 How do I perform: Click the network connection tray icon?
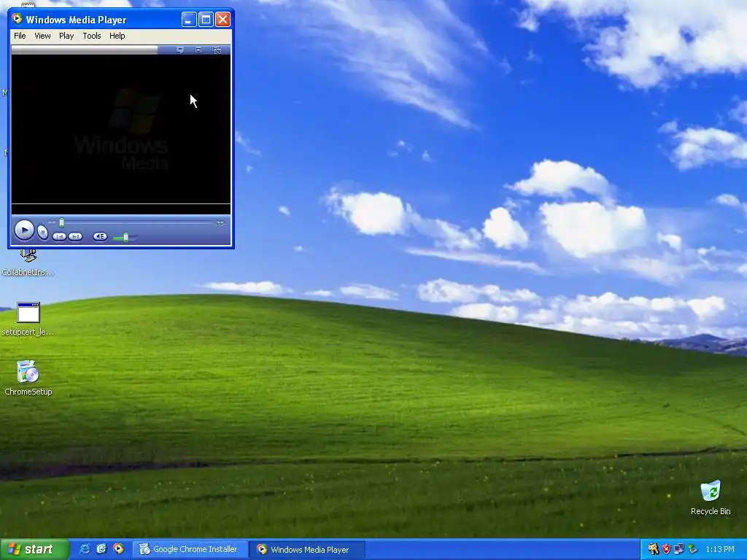point(679,550)
